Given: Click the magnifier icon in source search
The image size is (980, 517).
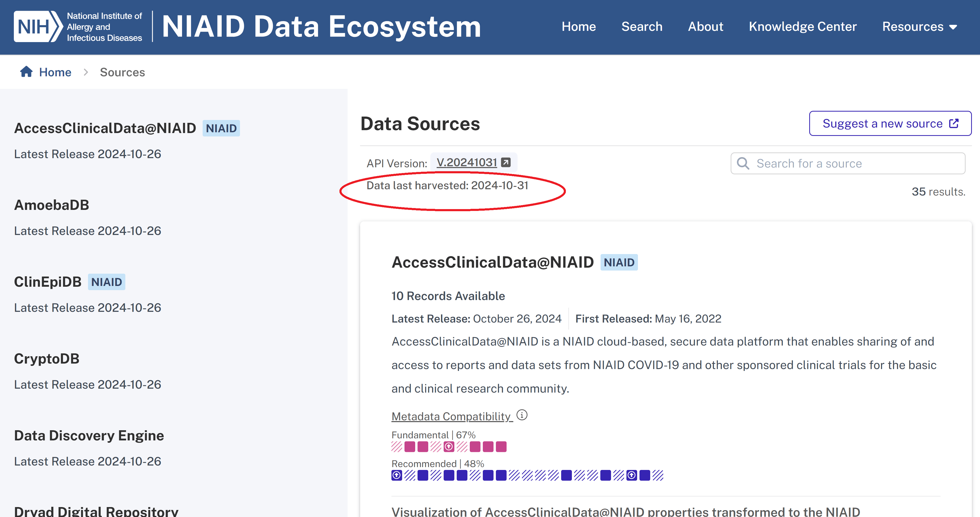Looking at the screenshot, I should (743, 163).
